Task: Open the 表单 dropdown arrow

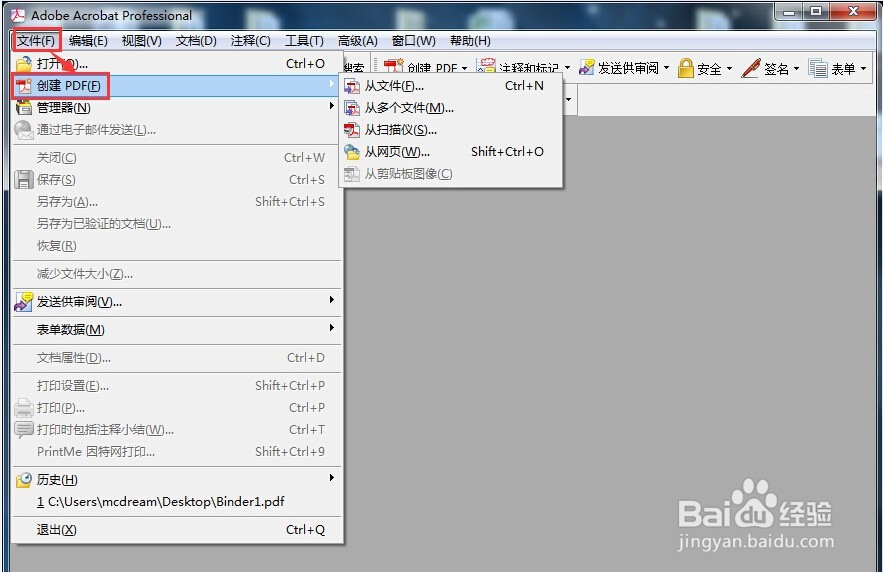Action: click(x=863, y=69)
